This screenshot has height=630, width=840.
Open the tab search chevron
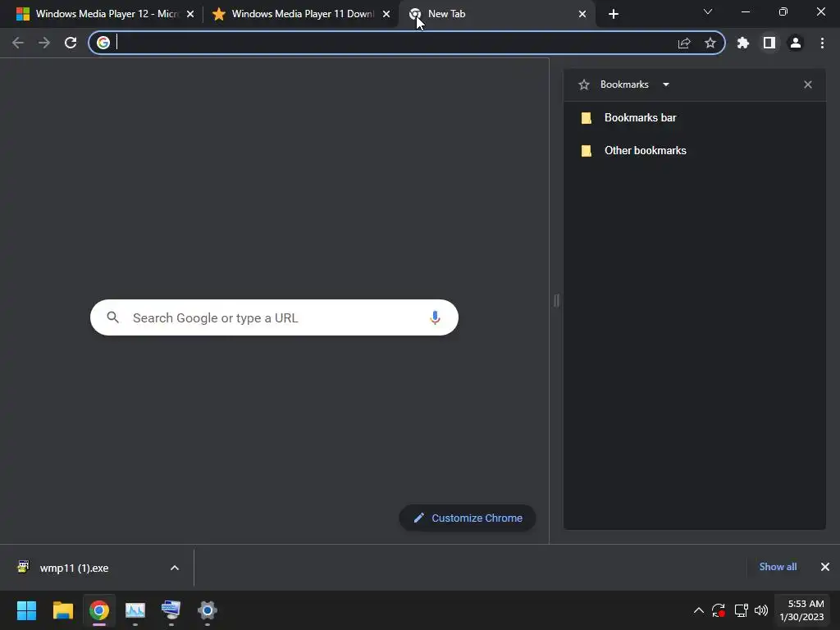tap(708, 11)
